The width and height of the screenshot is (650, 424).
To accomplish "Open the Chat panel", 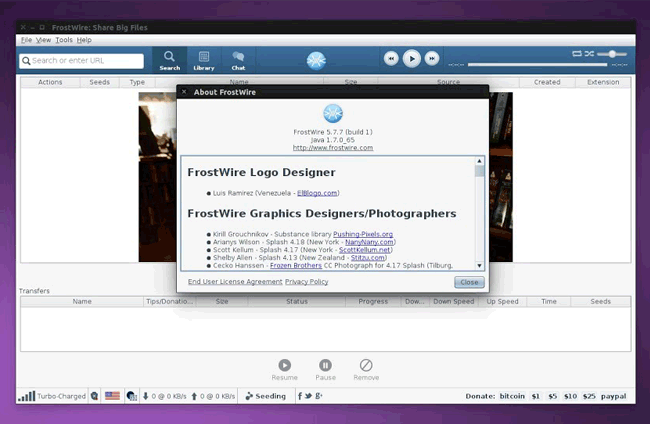I will [x=238, y=60].
